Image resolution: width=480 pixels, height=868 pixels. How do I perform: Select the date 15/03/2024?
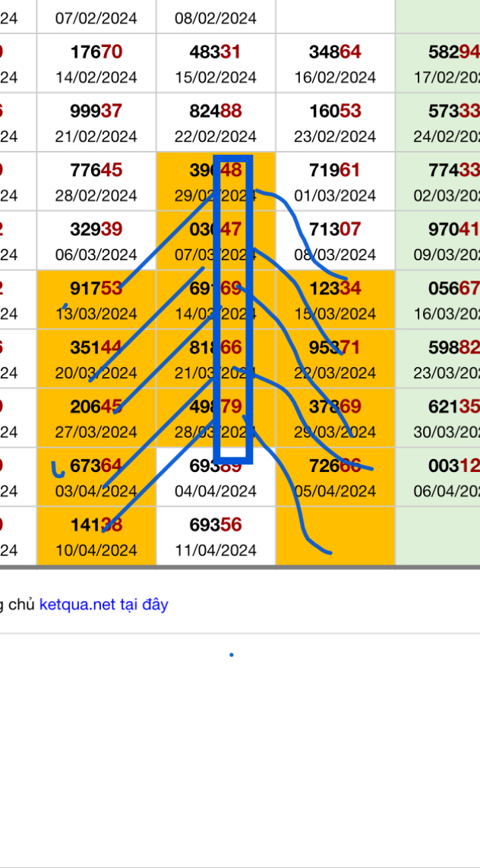point(336,314)
